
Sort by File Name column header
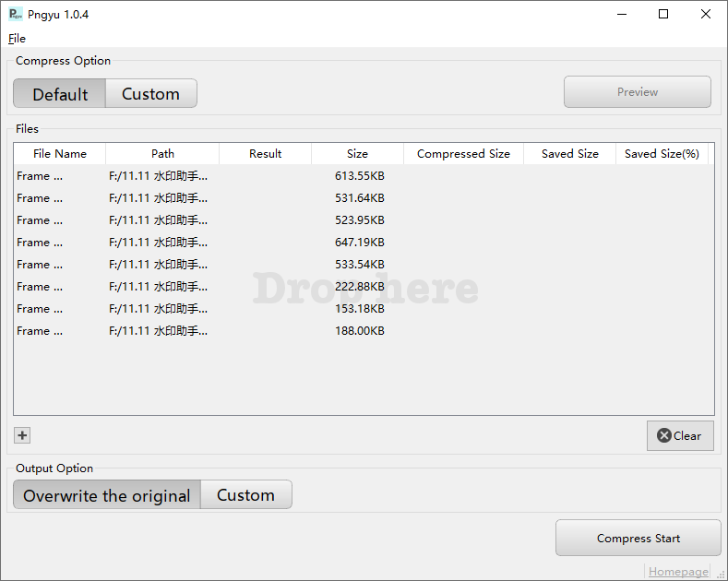pos(60,154)
